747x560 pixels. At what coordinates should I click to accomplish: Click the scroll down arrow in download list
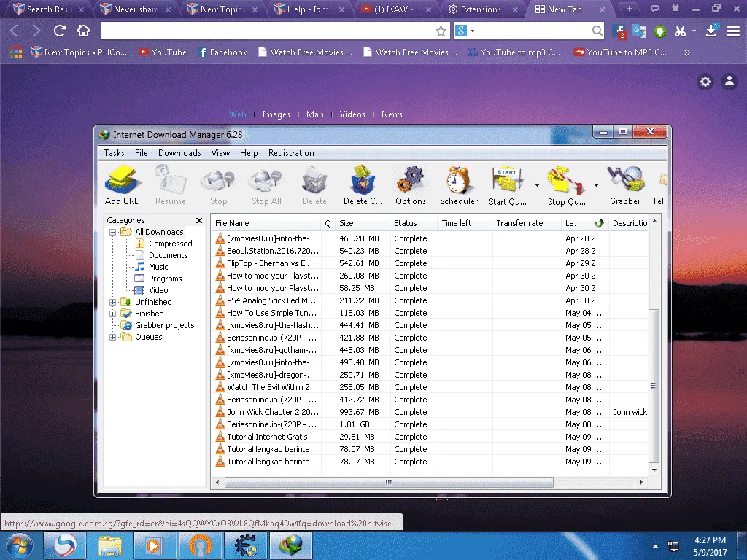(x=654, y=470)
